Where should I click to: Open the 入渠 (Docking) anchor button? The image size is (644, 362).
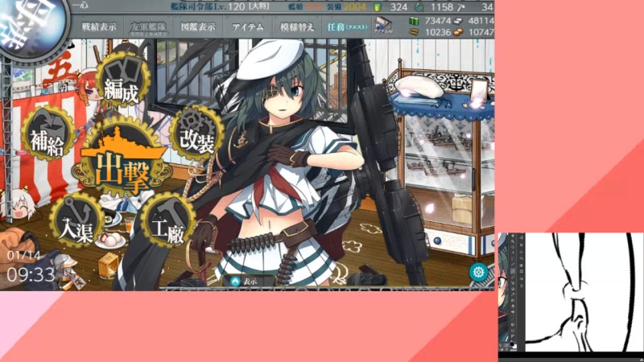(76, 220)
